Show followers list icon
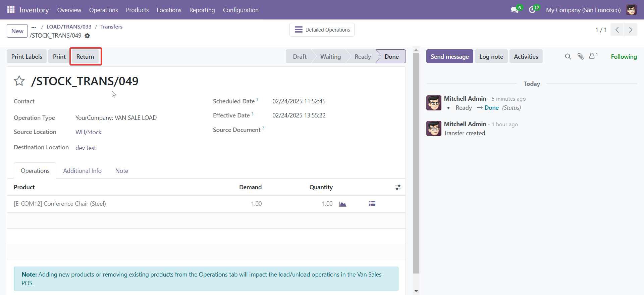Image resolution: width=644 pixels, height=295 pixels. [x=593, y=56]
